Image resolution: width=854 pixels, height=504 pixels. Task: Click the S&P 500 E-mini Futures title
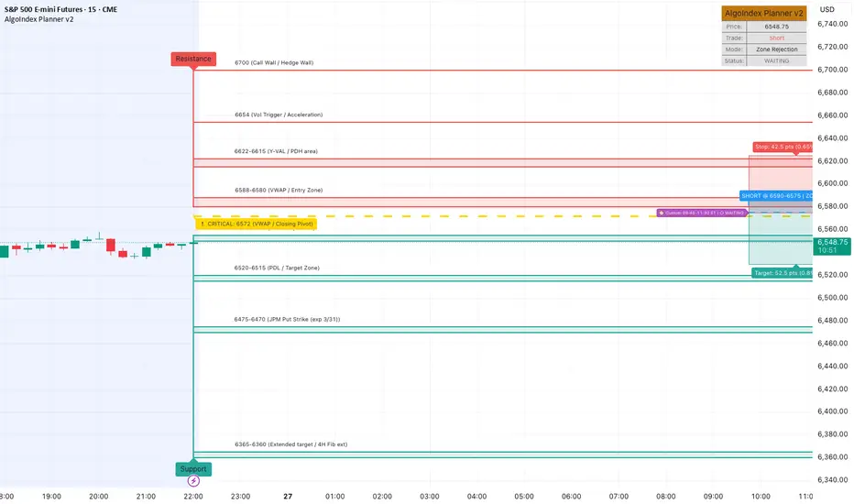click(61, 9)
